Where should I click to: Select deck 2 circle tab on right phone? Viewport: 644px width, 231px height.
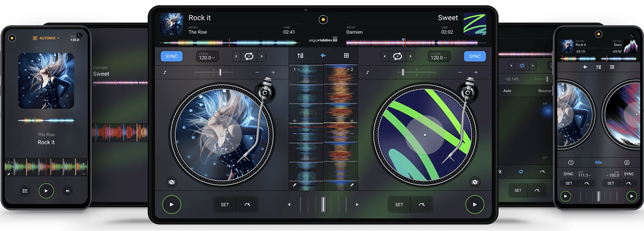coord(626,163)
